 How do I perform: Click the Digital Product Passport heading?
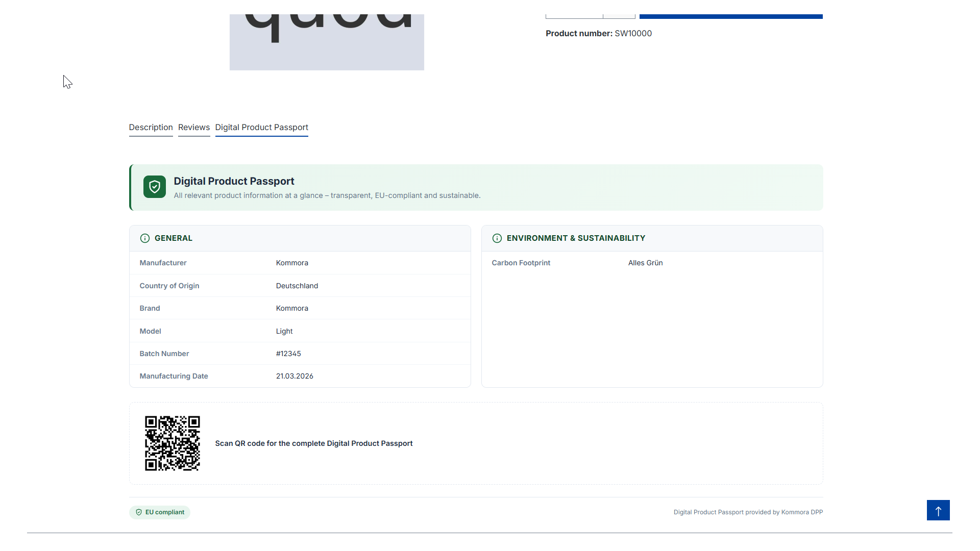(x=234, y=181)
